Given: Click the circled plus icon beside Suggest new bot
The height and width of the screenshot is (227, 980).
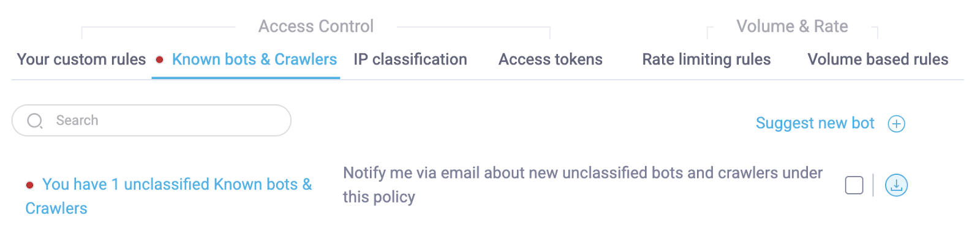Looking at the screenshot, I should [x=896, y=124].
